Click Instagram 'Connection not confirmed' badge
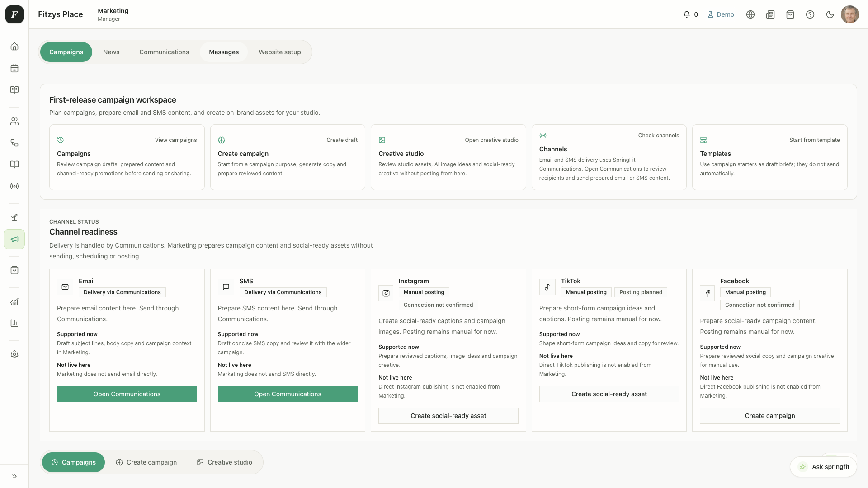 tap(438, 305)
